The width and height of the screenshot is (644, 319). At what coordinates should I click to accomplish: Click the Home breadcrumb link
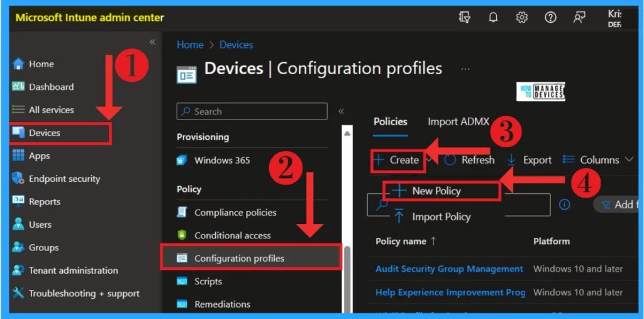[x=190, y=45]
